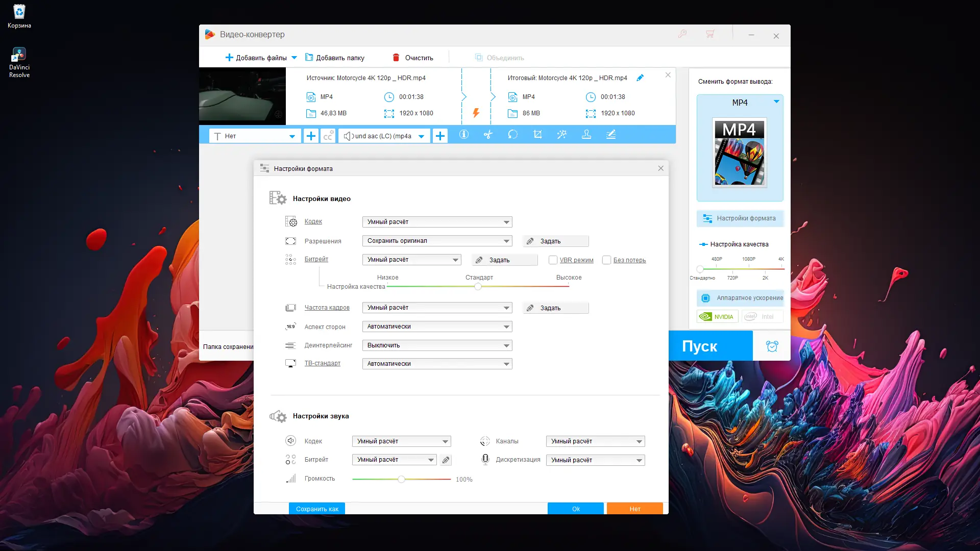980x551 pixels.
Task: Expand the video Кодек dropdown
Action: pos(437,222)
